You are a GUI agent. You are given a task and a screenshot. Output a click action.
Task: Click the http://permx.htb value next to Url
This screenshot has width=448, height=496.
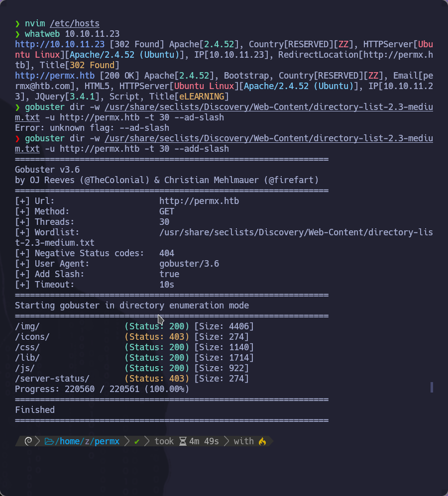pos(199,201)
